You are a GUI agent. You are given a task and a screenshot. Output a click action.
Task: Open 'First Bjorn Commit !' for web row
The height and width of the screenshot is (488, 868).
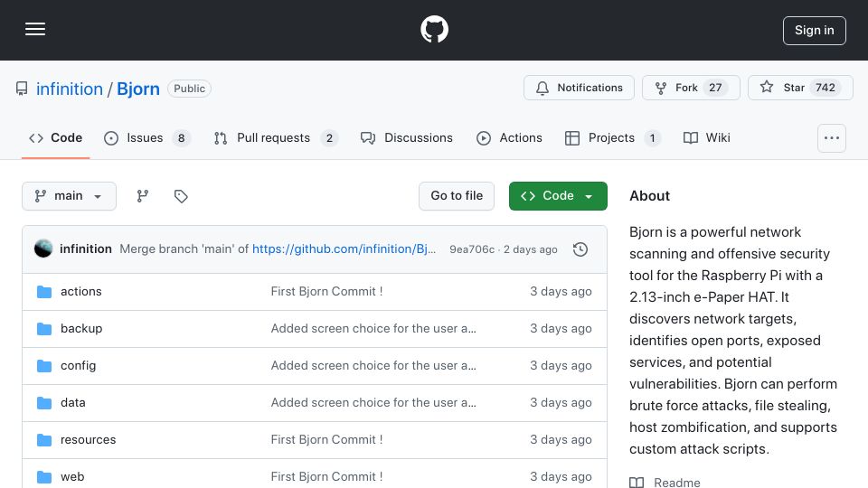[x=326, y=477]
